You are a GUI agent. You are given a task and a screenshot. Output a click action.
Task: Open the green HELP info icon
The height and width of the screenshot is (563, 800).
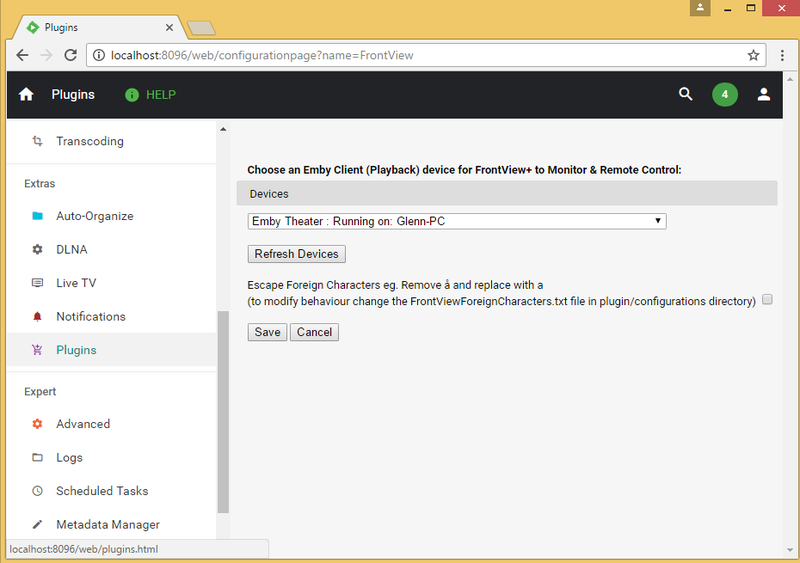(x=132, y=95)
